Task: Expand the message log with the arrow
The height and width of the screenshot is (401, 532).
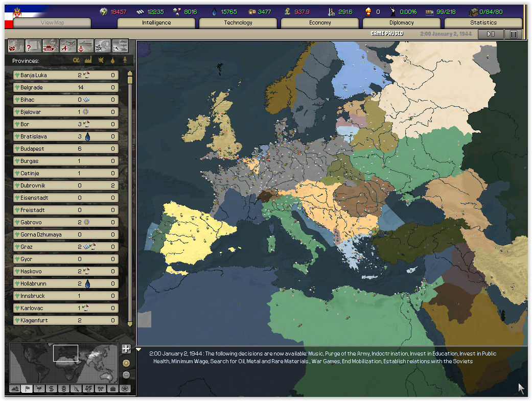Action: (138, 349)
